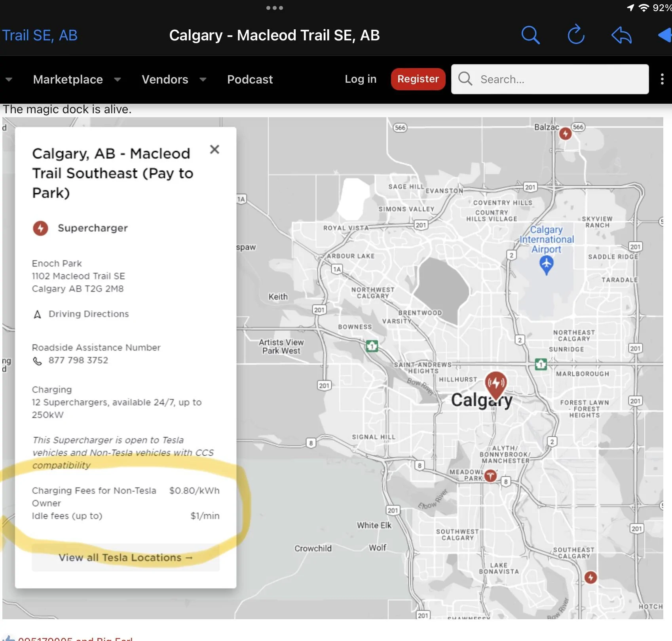This screenshot has width=672, height=641.
Task: Call roadside number 877 798 3752
Action: point(78,360)
